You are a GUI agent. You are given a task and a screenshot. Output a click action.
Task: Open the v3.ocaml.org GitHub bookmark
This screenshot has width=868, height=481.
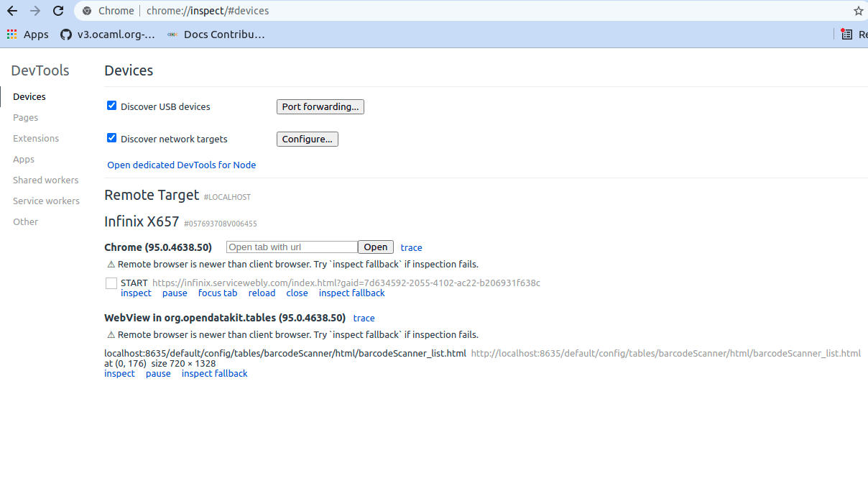(x=107, y=34)
